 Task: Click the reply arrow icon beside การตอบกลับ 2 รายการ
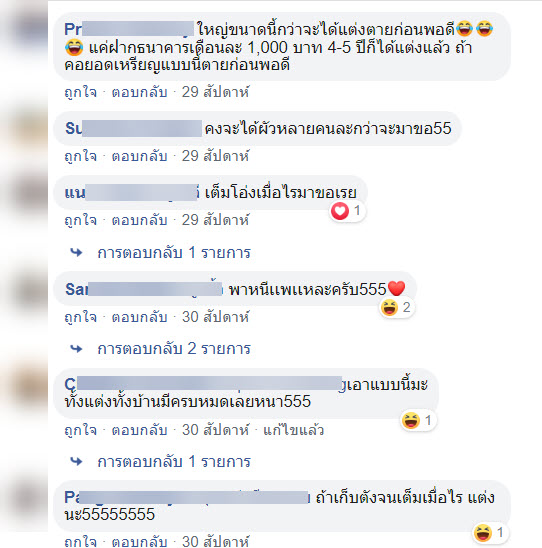pyautogui.click(x=76, y=348)
